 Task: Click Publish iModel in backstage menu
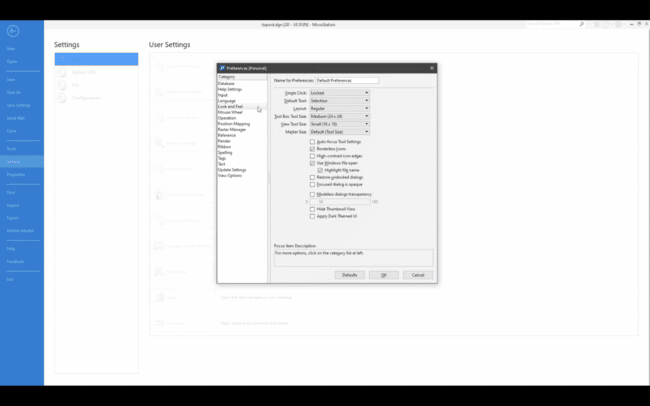point(20,231)
